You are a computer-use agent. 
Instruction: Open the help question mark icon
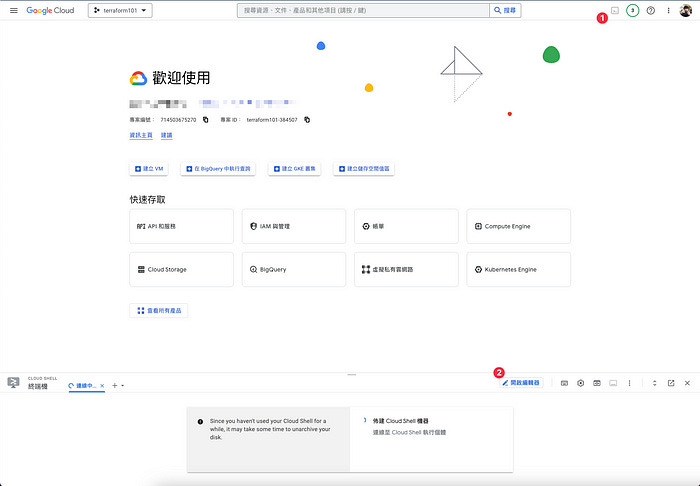coord(650,10)
